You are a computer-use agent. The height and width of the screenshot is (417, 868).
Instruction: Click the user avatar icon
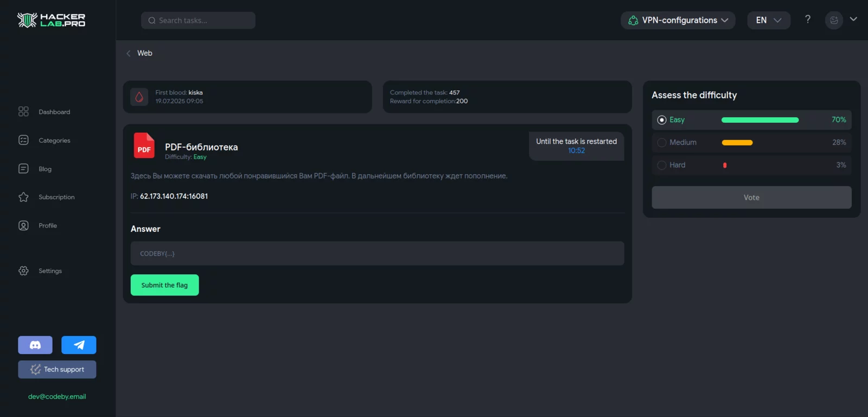click(834, 20)
